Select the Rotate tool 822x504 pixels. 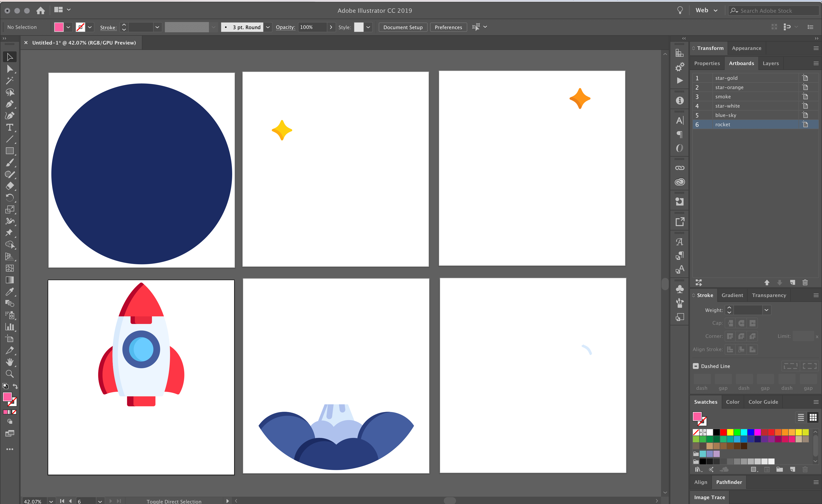click(10, 198)
